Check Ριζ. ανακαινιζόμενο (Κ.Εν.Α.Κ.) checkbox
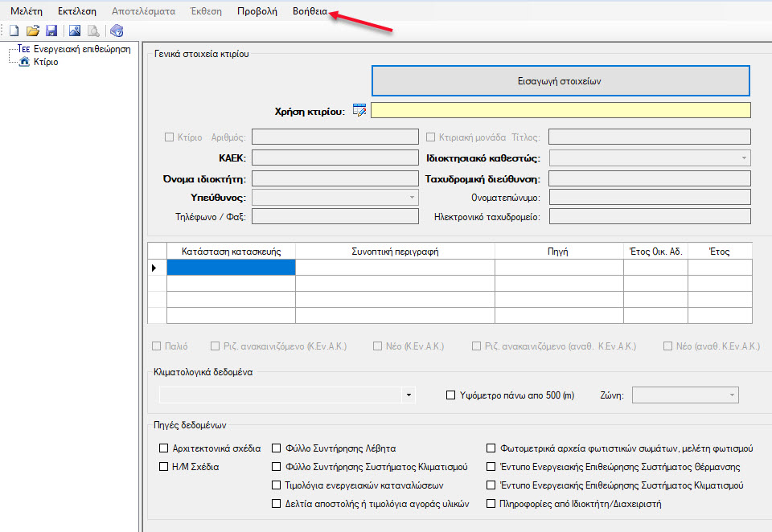772x532 pixels. point(216,346)
